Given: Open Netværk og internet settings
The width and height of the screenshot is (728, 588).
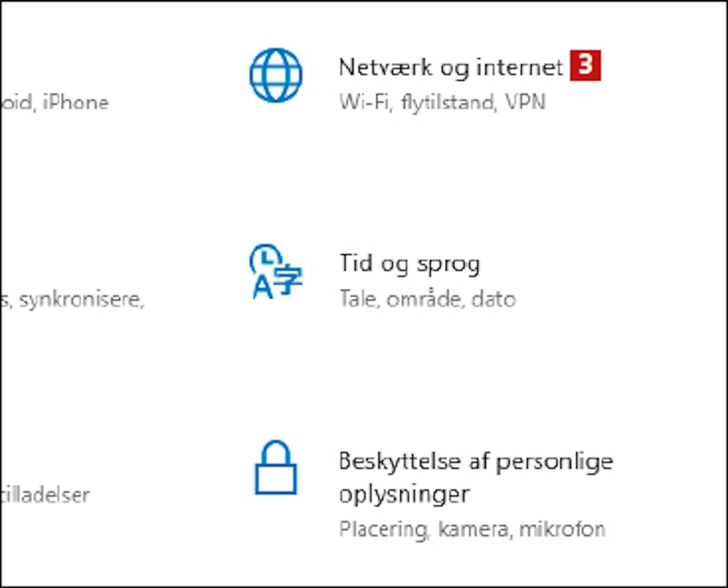Looking at the screenshot, I should 451,67.
